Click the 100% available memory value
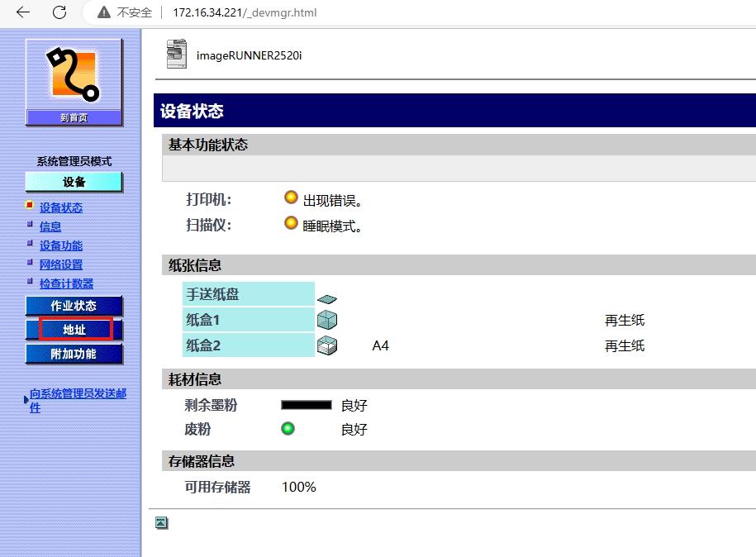This screenshot has width=756, height=557. 299,487
